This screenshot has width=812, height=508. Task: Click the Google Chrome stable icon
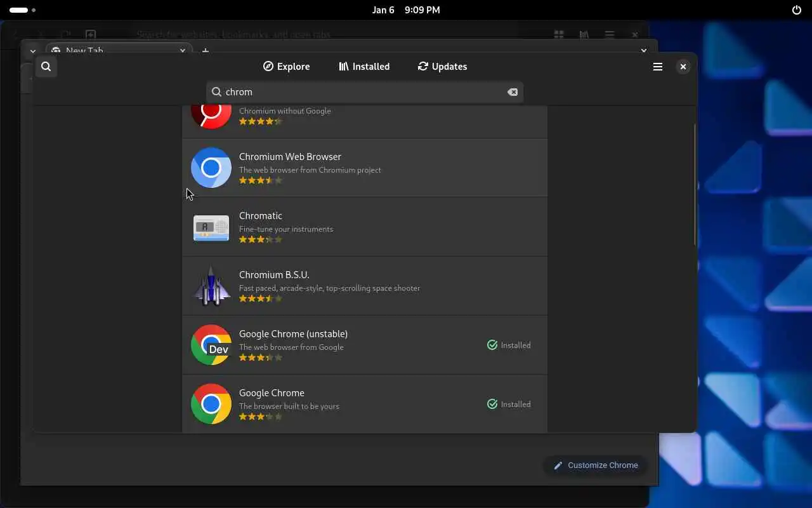click(211, 404)
